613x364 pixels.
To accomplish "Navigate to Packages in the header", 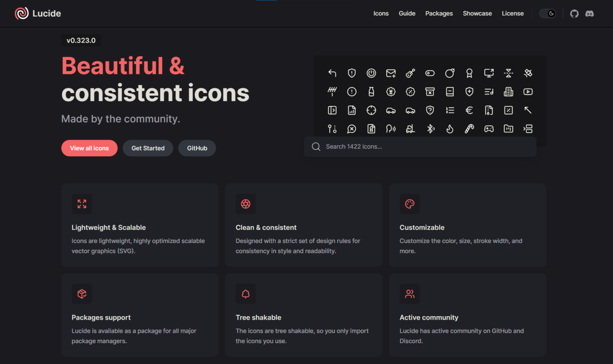I will (439, 13).
